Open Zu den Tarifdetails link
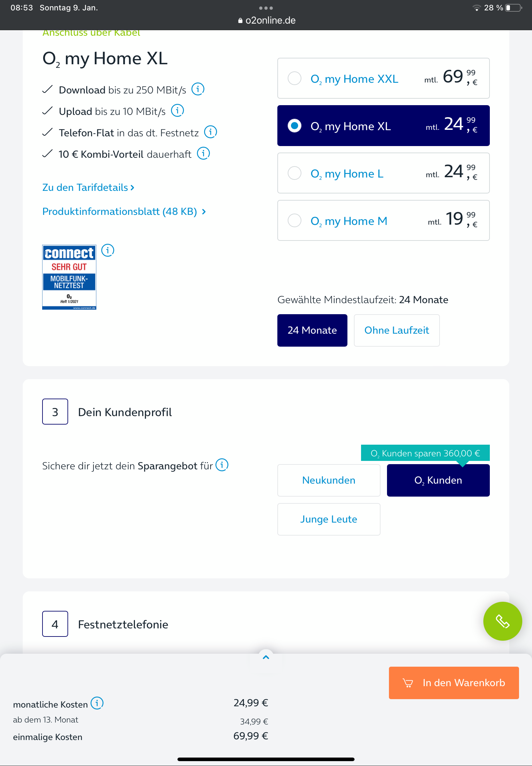The width and height of the screenshot is (532, 766). tap(88, 187)
